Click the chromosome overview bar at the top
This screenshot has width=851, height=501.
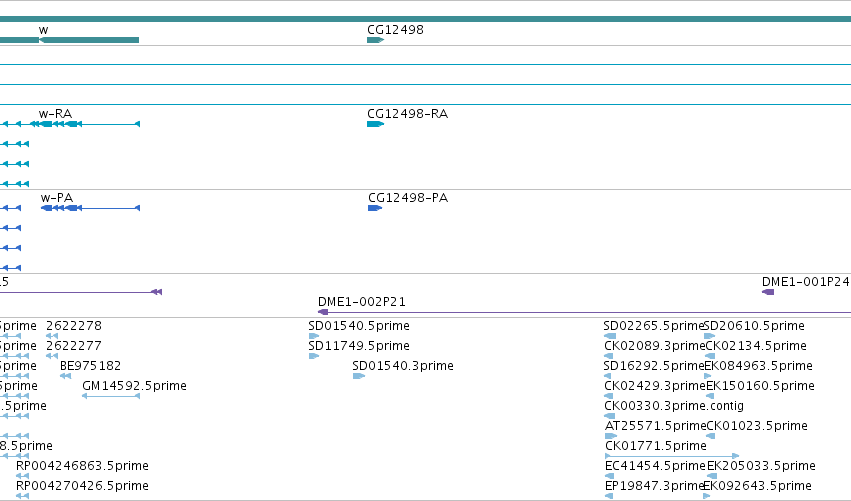tap(426, 19)
